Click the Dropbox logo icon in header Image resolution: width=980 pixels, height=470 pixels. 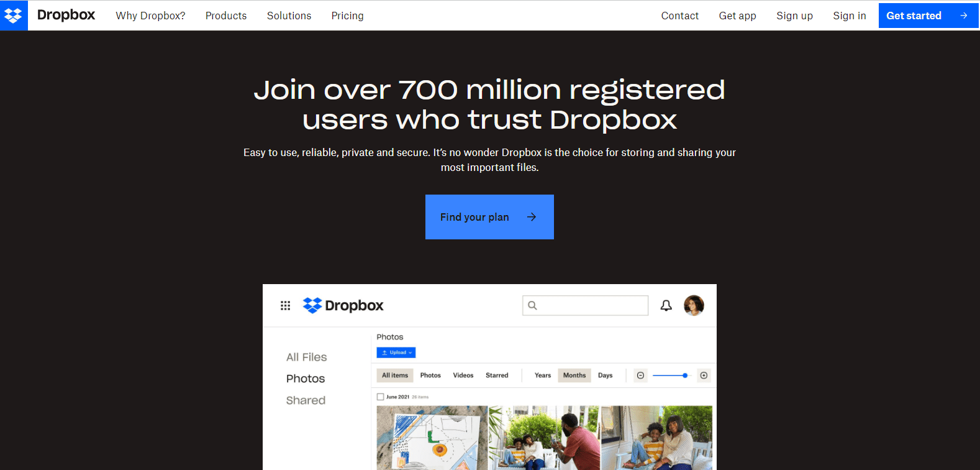14,16
